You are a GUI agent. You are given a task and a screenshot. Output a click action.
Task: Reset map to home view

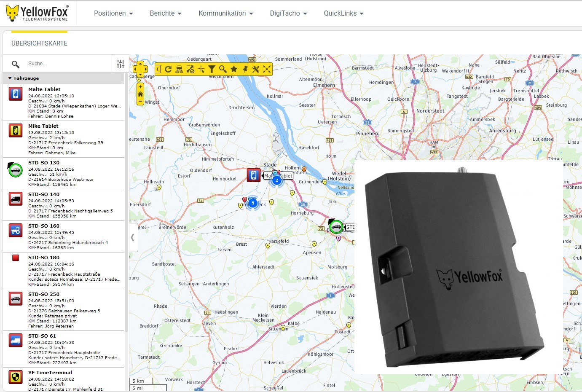(x=140, y=94)
